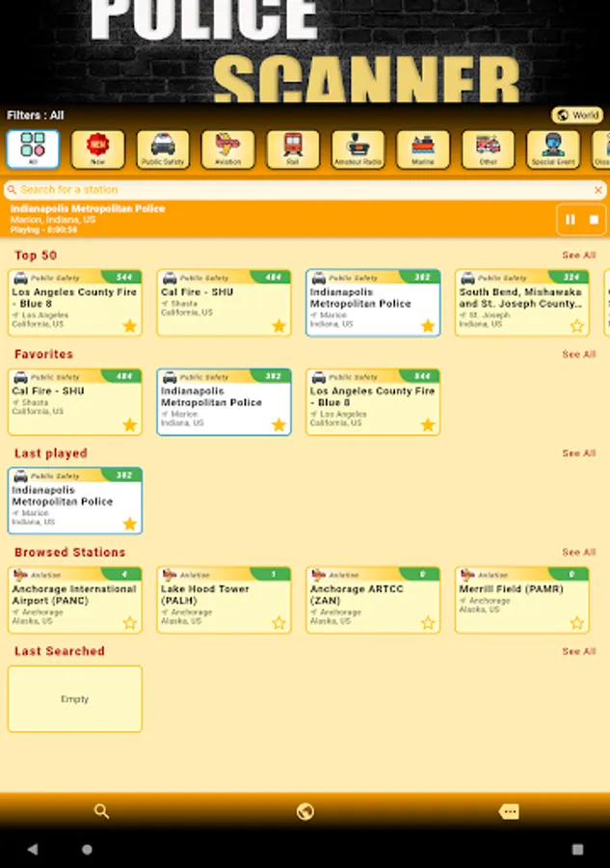
Task: Click the Search for a station field
Action: (305, 190)
